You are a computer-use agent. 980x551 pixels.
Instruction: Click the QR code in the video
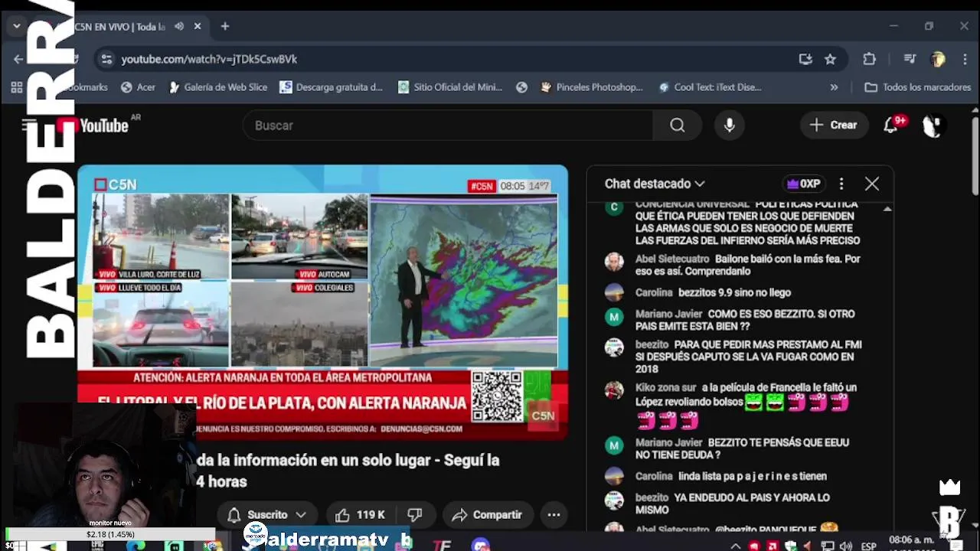497,396
